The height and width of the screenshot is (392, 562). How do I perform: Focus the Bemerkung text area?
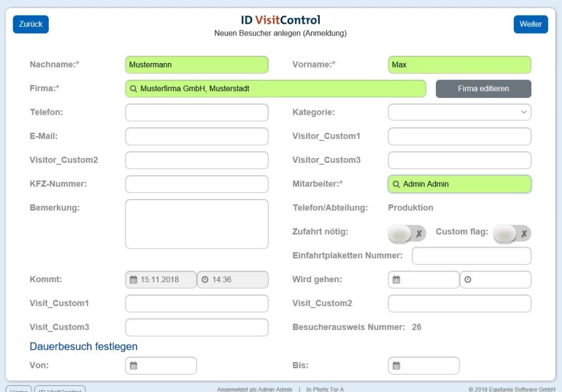pos(197,224)
